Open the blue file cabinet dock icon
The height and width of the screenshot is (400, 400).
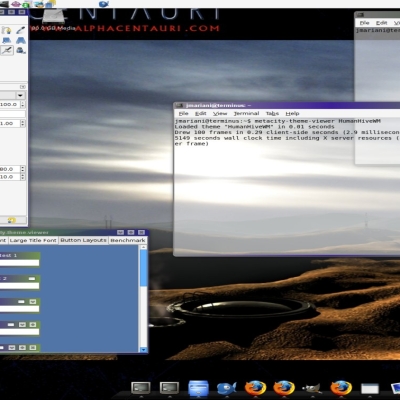[x=198, y=388]
